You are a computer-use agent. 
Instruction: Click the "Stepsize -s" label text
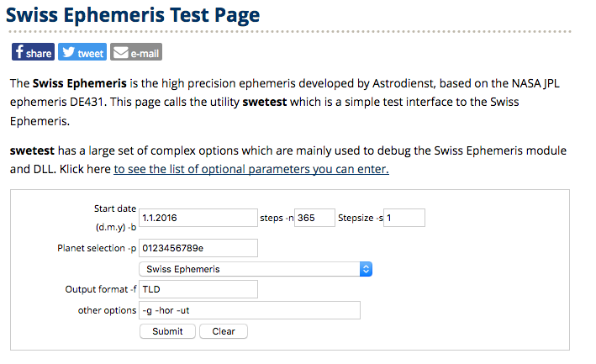(x=361, y=218)
